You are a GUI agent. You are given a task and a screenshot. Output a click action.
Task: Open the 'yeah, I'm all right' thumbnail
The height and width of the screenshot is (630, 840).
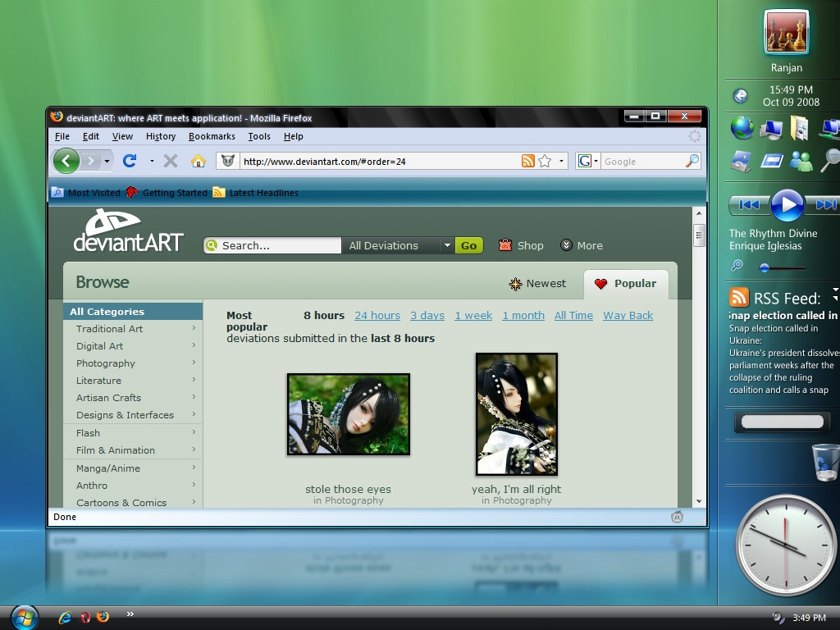tap(517, 414)
